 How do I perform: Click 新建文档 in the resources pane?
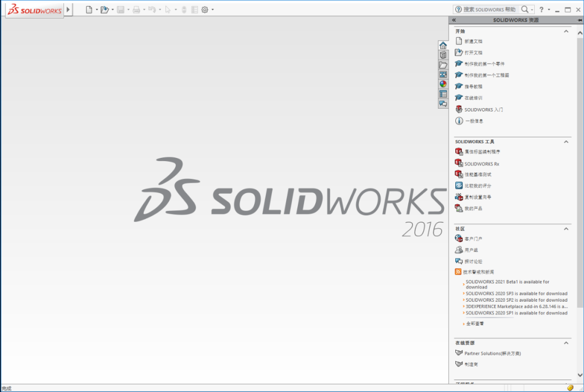pyautogui.click(x=473, y=41)
